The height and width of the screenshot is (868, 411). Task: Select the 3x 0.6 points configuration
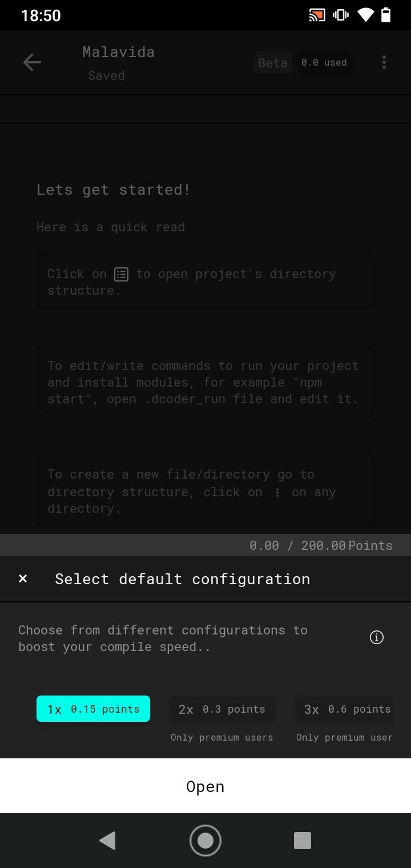(344, 709)
